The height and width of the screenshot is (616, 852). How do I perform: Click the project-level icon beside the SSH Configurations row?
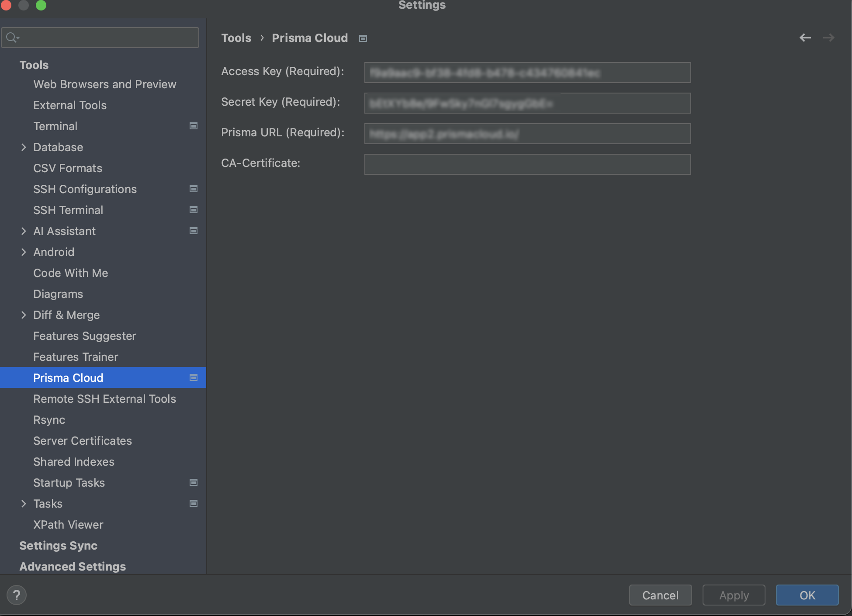[x=194, y=189]
